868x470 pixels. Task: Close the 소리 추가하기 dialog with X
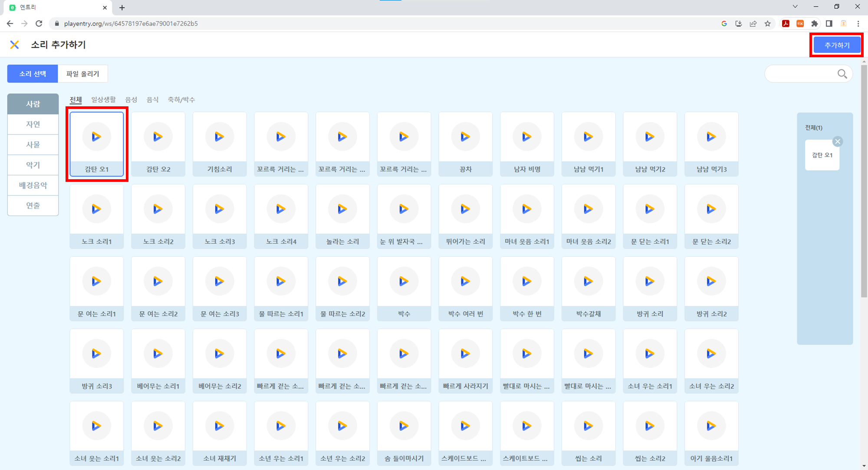14,45
